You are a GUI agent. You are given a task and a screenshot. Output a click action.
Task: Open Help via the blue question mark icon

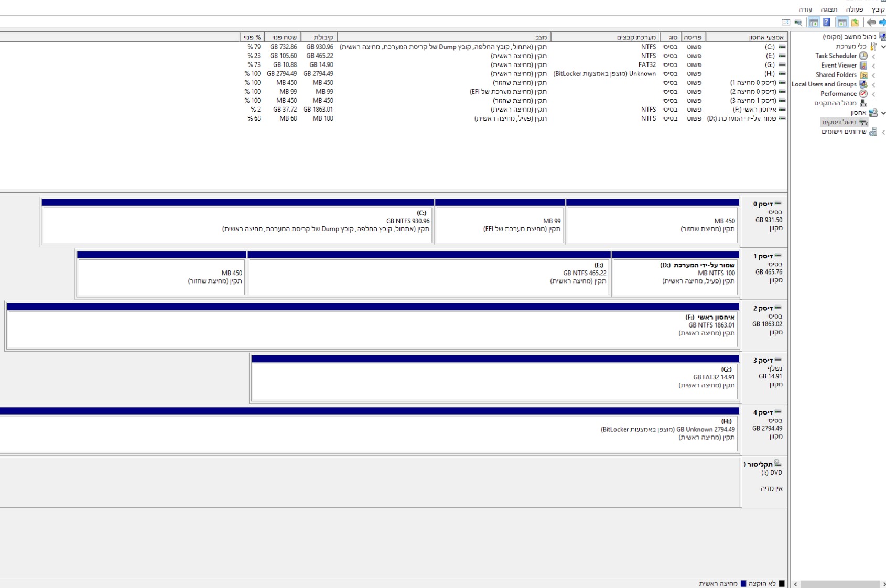click(x=827, y=23)
